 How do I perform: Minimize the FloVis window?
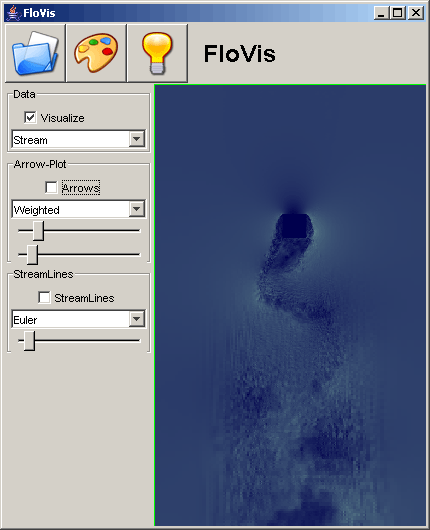coord(381,13)
